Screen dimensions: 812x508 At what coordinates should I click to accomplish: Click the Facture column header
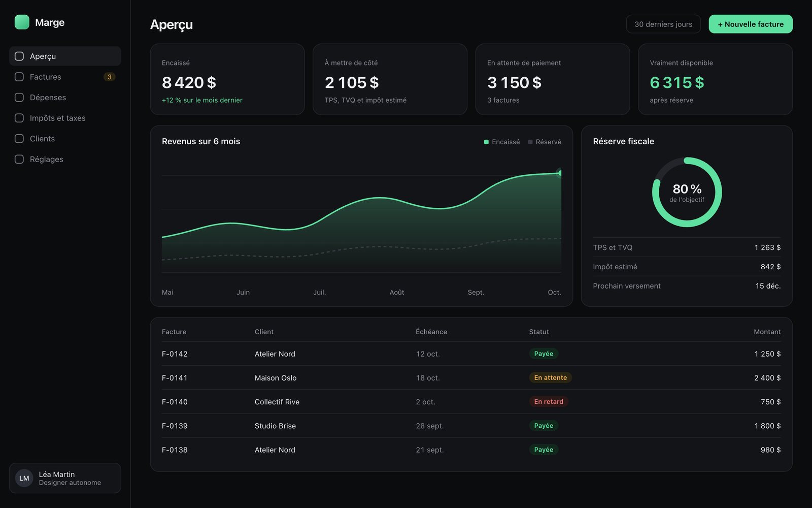tap(174, 332)
